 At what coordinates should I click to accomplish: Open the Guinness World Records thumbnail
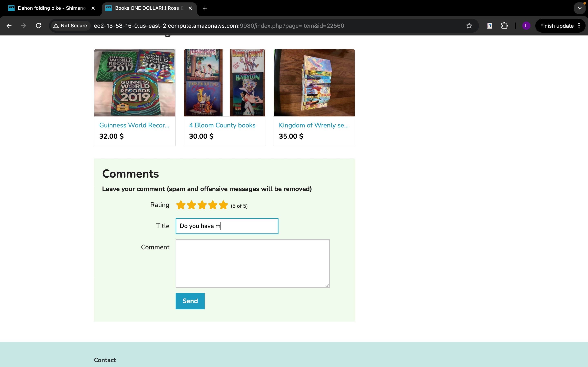[x=135, y=83]
